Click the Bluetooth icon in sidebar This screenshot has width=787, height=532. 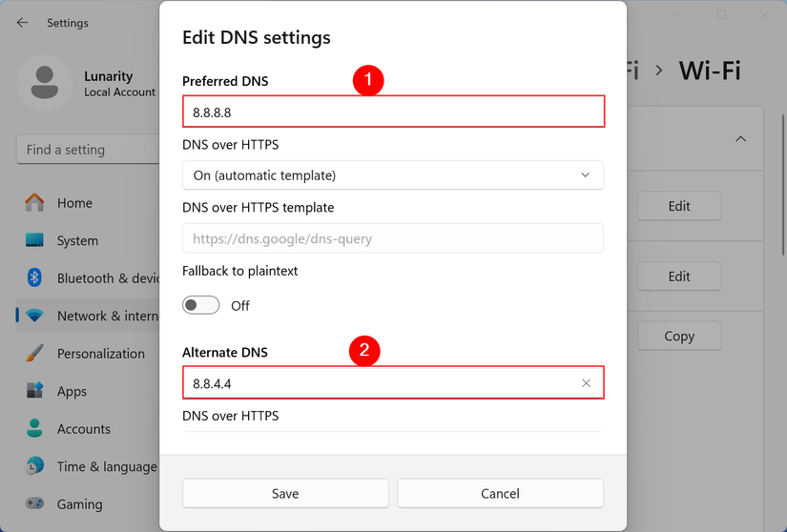[35, 278]
